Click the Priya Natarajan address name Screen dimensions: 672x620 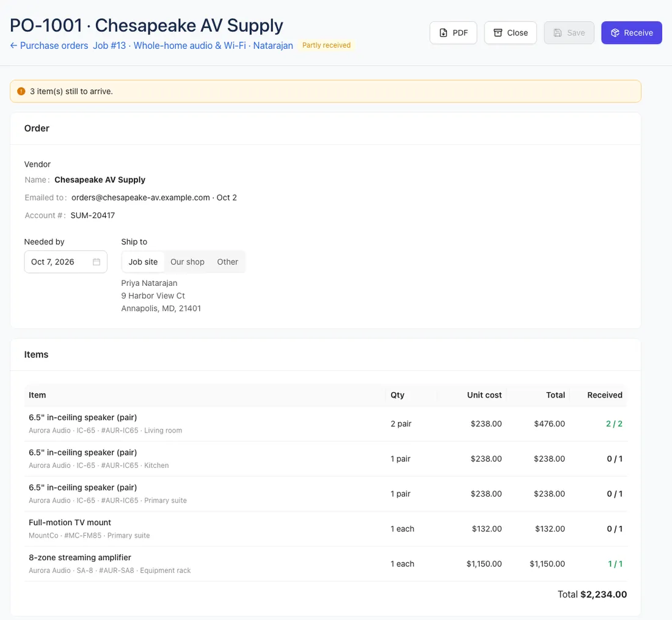(149, 283)
